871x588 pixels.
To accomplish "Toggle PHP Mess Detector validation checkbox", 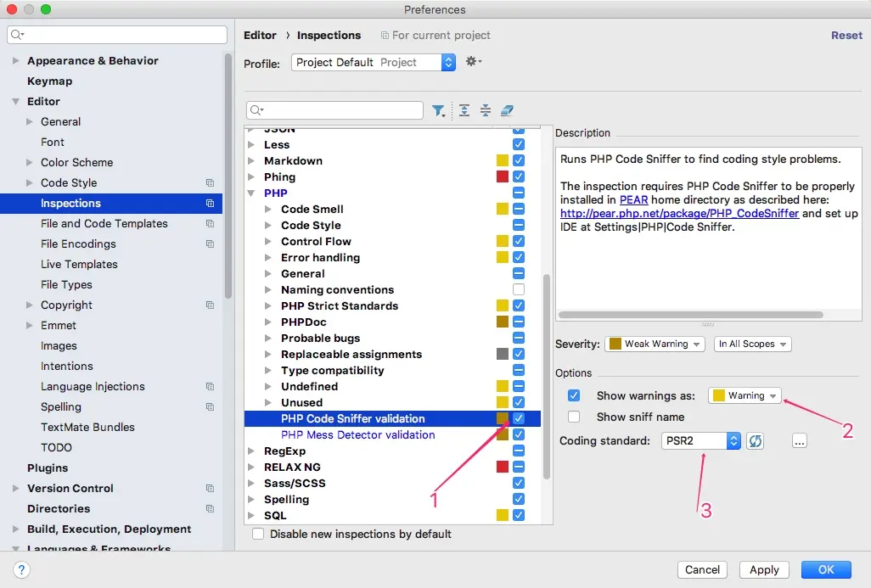I will click(x=518, y=434).
